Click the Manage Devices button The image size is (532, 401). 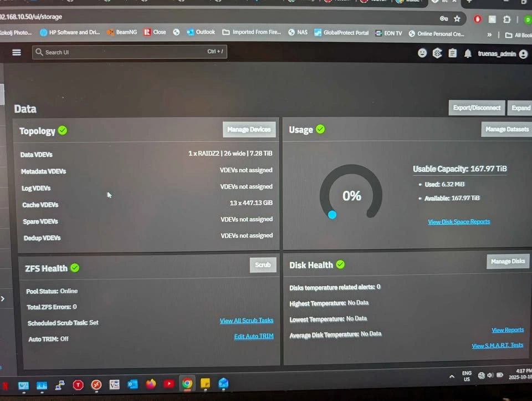coord(249,130)
